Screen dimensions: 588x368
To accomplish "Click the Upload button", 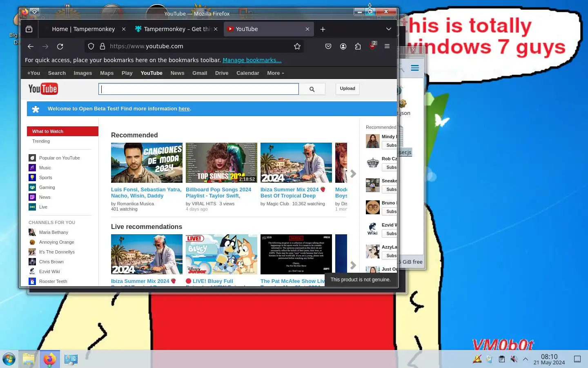I will coord(347,89).
